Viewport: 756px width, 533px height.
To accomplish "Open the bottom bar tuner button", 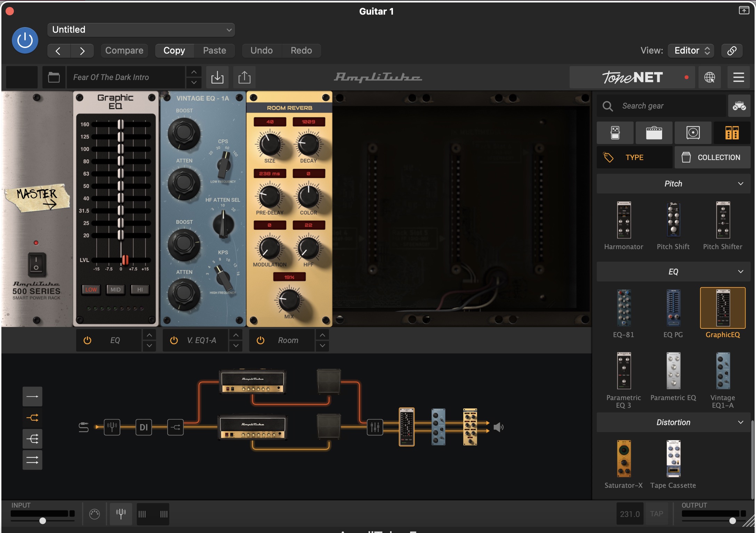I will coord(121,514).
